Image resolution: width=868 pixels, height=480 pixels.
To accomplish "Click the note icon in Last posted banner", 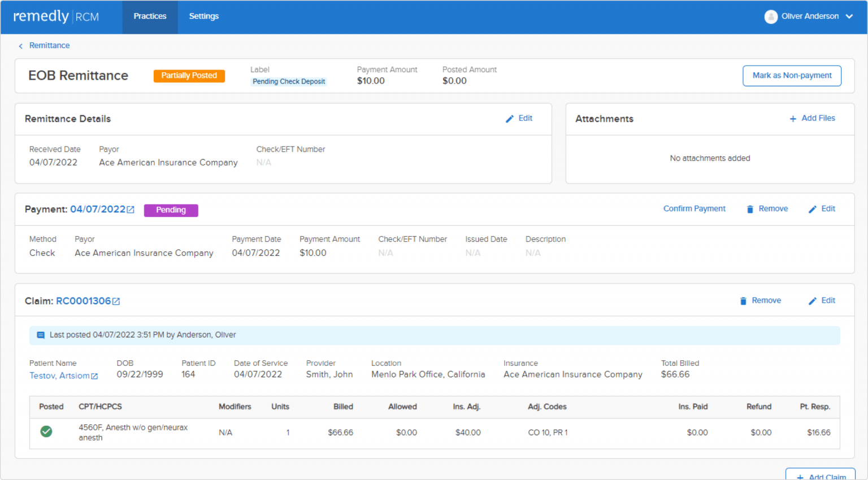I will pyautogui.click(x=41, y=335).
